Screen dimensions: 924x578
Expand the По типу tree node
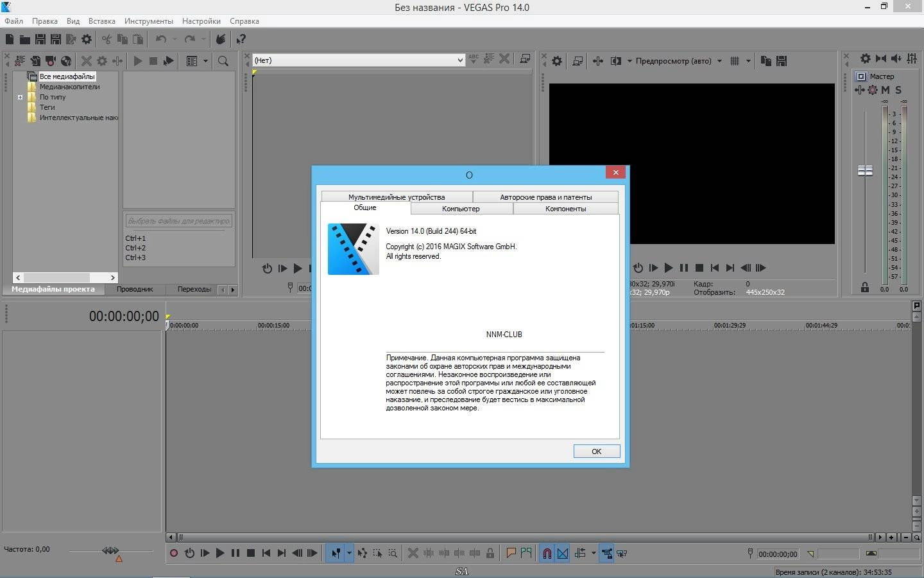[x=20, y=98]
